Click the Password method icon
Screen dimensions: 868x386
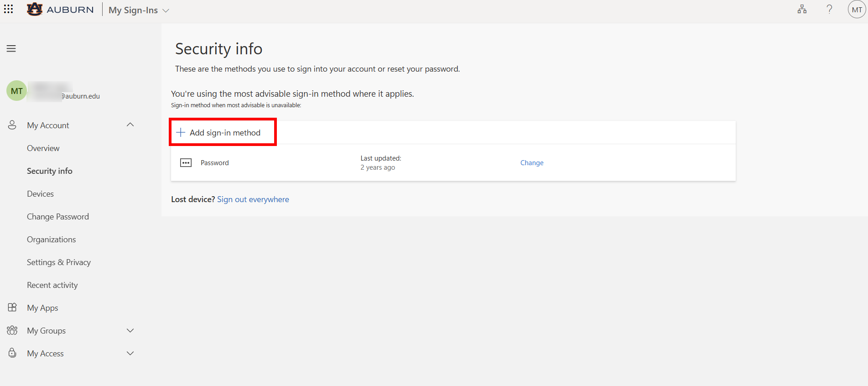click(x=186, y=163)
